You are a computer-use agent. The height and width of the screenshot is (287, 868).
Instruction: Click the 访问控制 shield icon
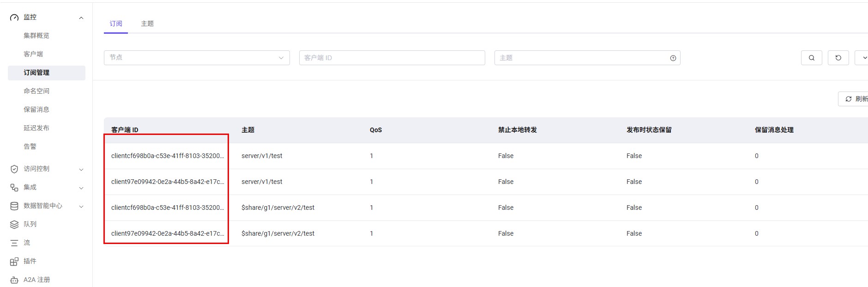pos(14,169)
